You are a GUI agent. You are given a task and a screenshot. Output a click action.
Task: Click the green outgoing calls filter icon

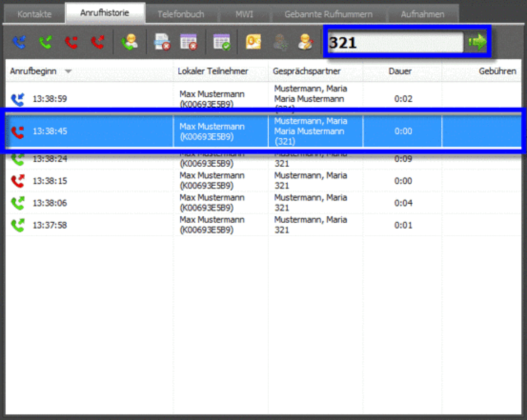point(45,42)
